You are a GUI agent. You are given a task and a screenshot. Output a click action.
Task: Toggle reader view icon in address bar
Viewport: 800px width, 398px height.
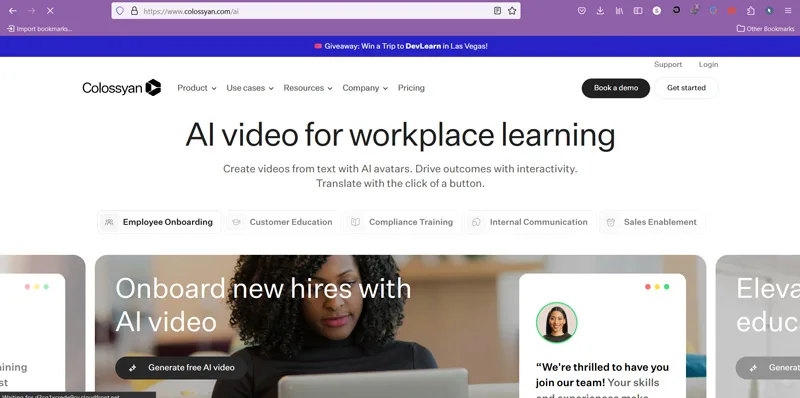pos(497,11)
